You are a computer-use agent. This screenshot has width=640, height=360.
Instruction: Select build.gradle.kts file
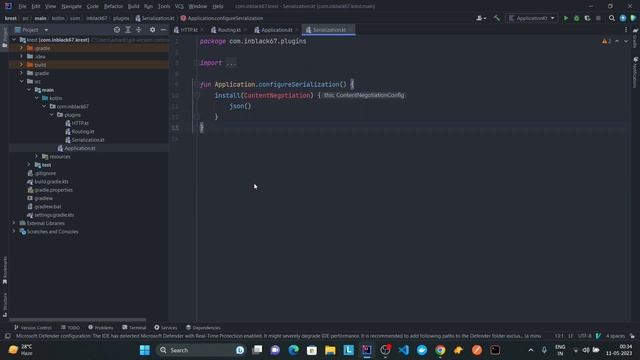pos(51,182)
